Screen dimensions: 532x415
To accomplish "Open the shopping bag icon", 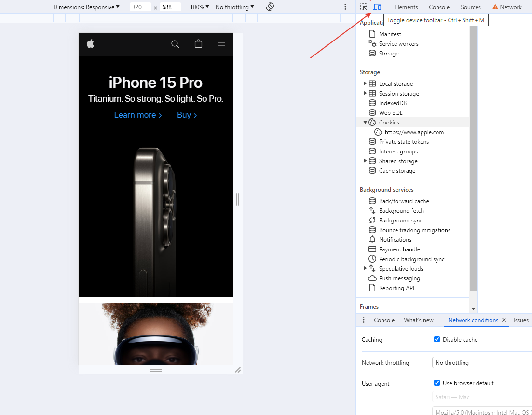I will coord(198,44).
